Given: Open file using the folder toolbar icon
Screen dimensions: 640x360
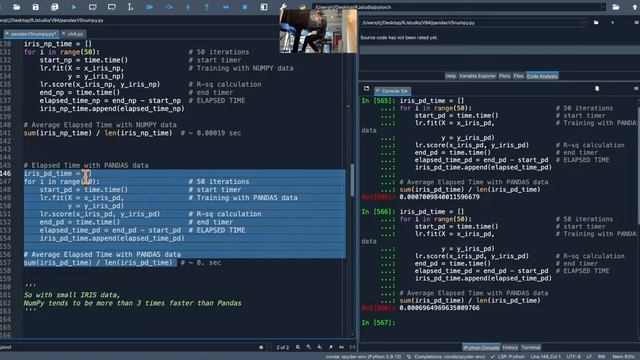Looking at the screenshot, I should pyautogui.click(x=16, y=7).
